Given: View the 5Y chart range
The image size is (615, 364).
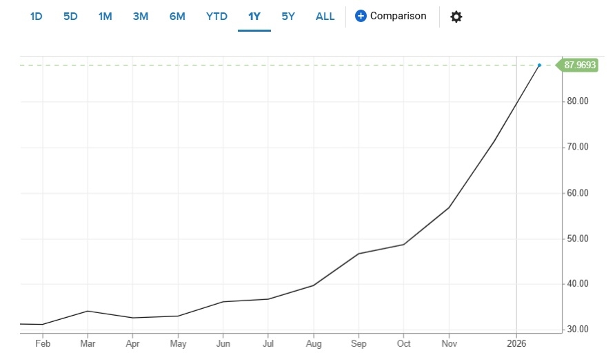Looking at the screenshot, I should point(288,17).
